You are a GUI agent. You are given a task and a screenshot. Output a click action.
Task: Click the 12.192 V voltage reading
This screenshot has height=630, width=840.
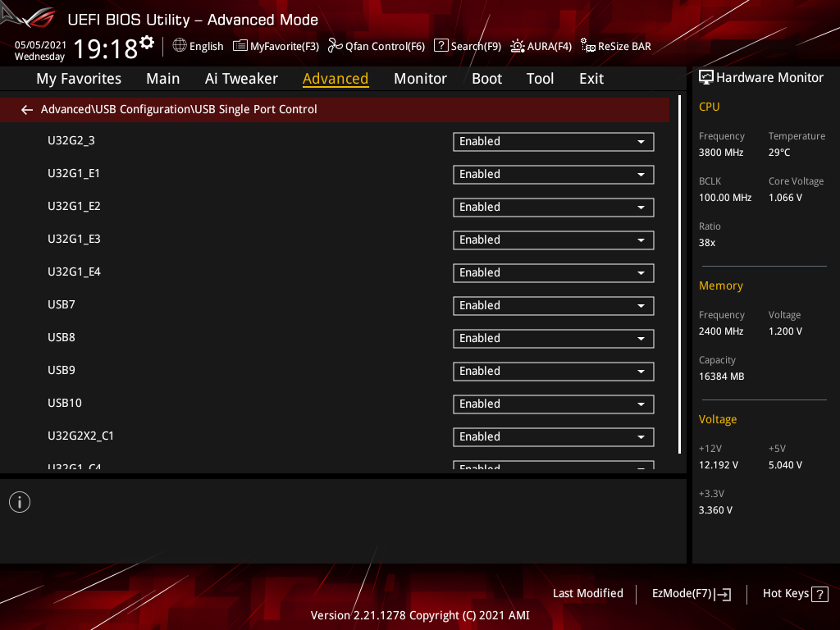(718, 465)
